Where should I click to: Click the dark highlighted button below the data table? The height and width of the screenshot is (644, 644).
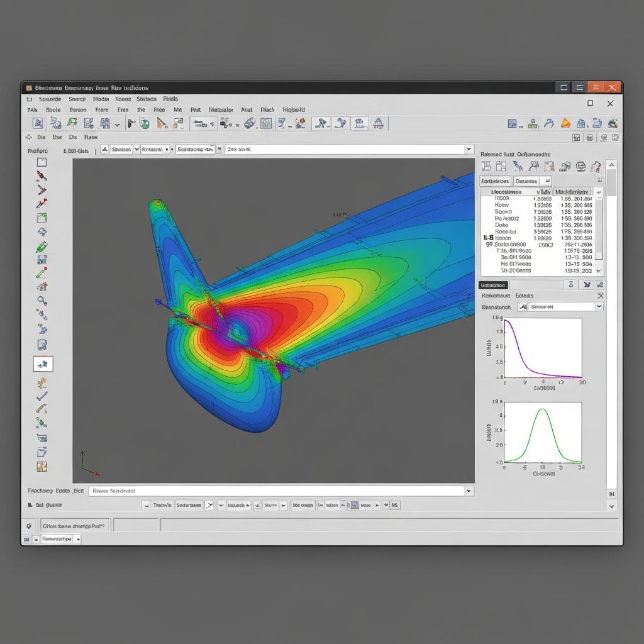click(x=493, y=285)
